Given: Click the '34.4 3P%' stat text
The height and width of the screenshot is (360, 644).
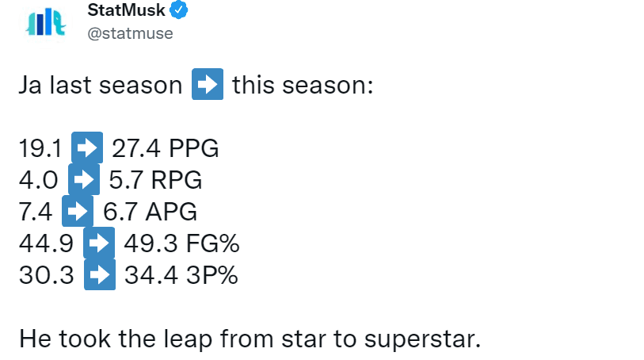Looking at the screenshot, I should 181,275.
